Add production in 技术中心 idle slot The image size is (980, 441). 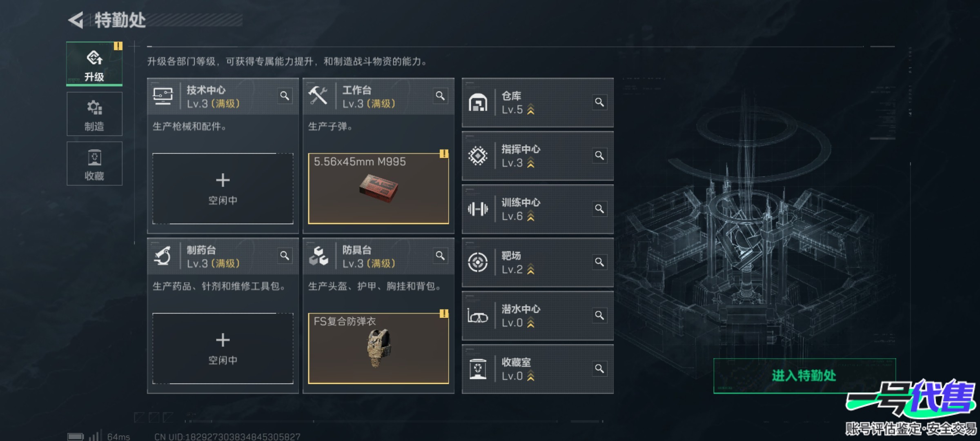click(x=223, y=189)
